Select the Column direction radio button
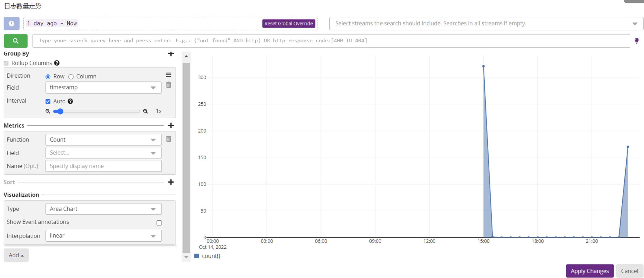644x278 pixels. click(71, 77)
